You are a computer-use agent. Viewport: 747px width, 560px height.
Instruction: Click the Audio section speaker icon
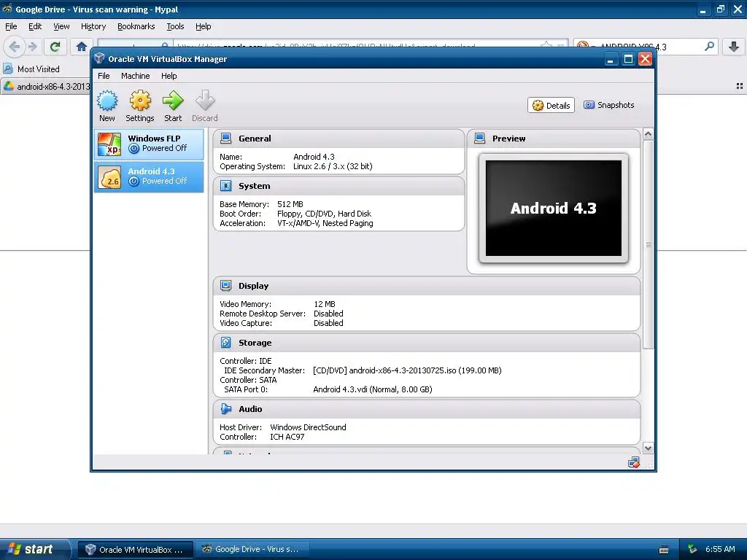(x=226, y=408)
